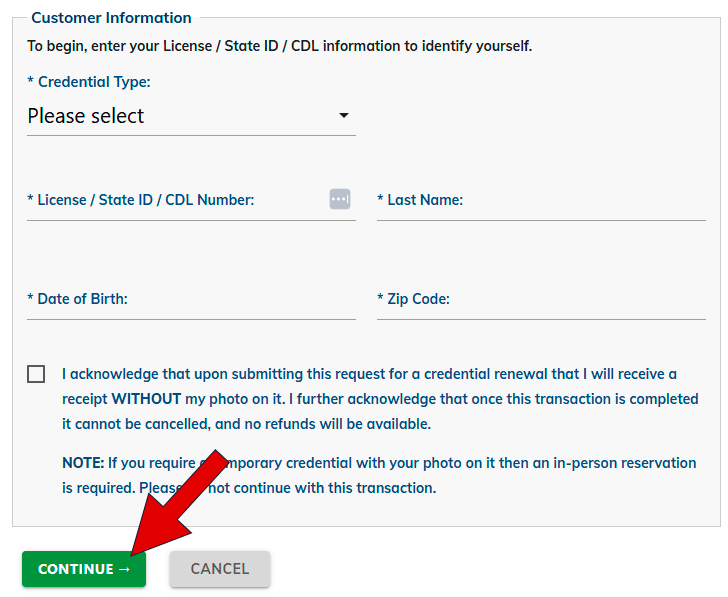Click the "To begin, enter your License" instruction text

pyautogui.click(x=280, y=46)
